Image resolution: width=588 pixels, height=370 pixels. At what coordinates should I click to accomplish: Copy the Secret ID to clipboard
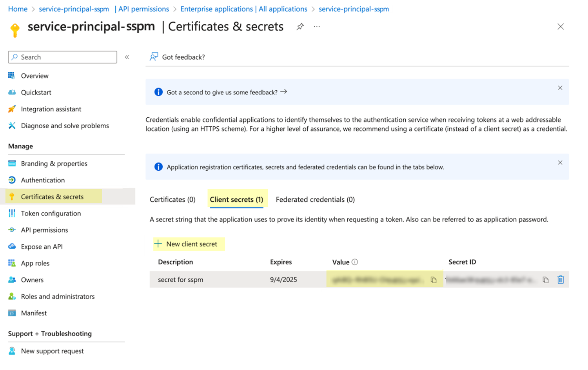click(545, 280)
